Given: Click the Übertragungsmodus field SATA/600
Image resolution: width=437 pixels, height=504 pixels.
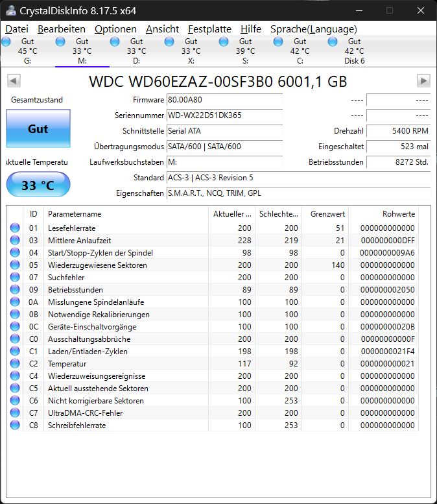Looking at the screenshot, I should (224, 147).
